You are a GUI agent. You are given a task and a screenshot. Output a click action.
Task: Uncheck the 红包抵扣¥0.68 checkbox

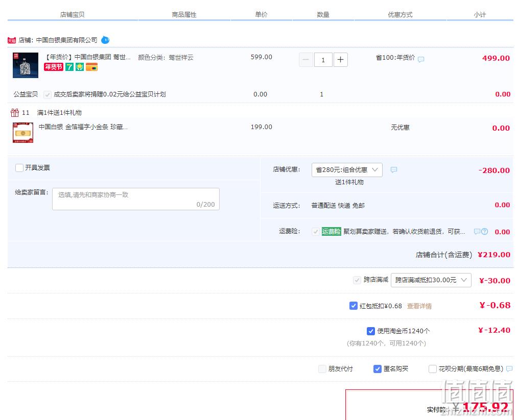pyautogui.click(x=353, y=306)
